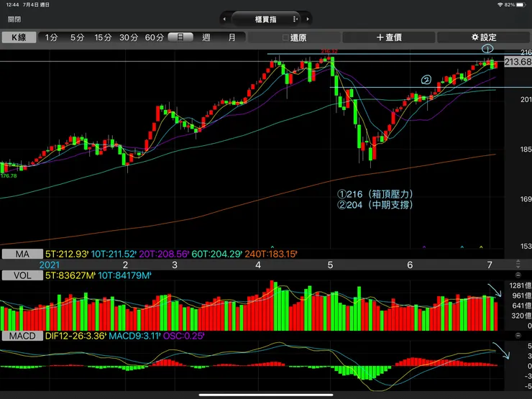Click month 4 on the date axis
The height and width of the screenshot is (399, 532).
pyautogui.click(x=258, y=265)
